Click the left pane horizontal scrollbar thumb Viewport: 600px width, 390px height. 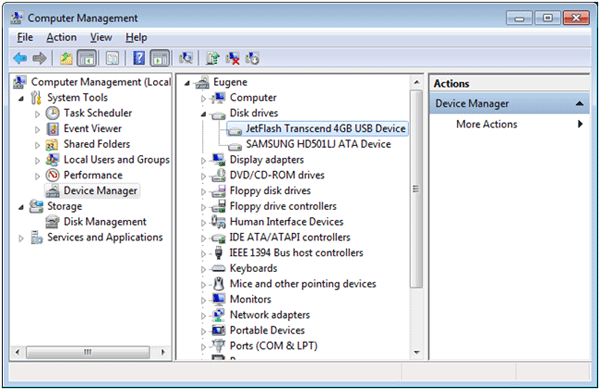click(88, 352)
